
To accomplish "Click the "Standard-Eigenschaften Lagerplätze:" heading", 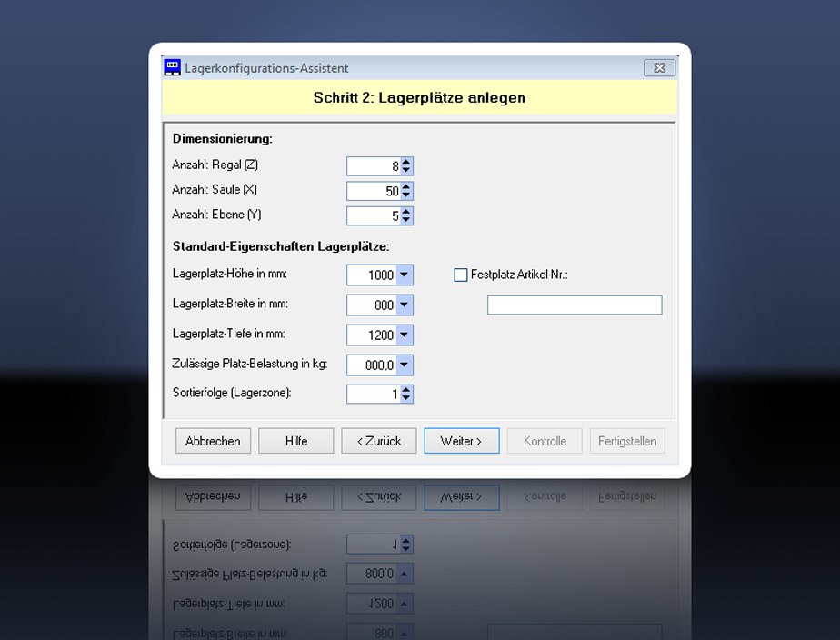I will pyautogui.click(x=281, y=246).
